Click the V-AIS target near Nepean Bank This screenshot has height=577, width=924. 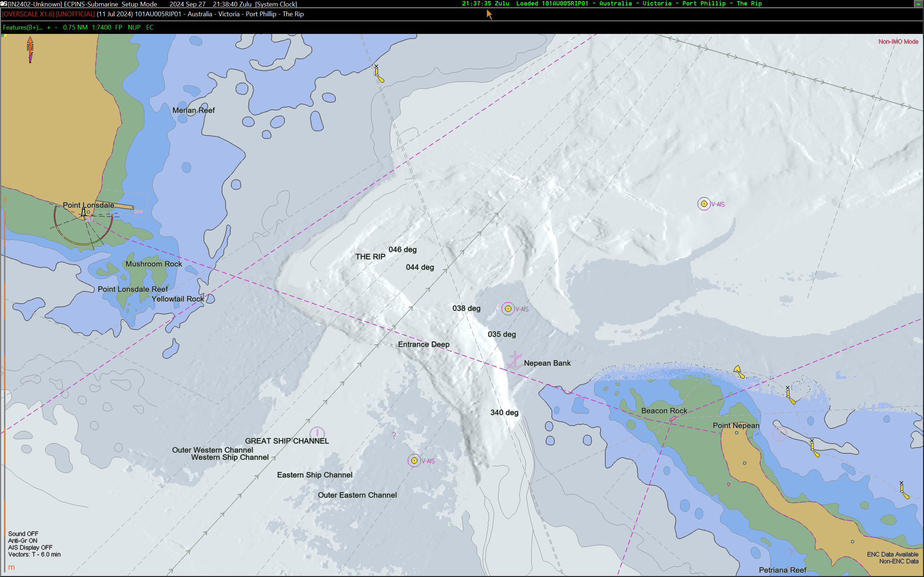(x=508, y=309)
